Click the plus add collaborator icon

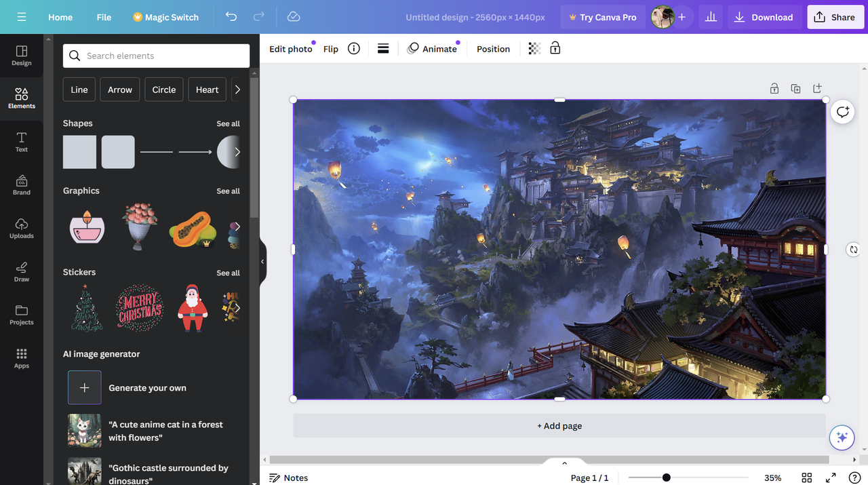pos(682,17)
